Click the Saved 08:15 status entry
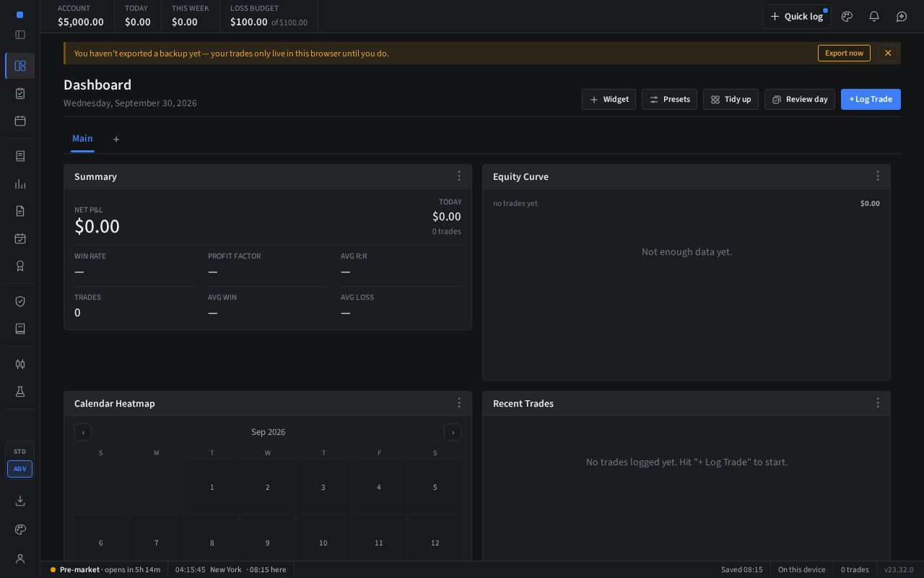 pos(742,569)
